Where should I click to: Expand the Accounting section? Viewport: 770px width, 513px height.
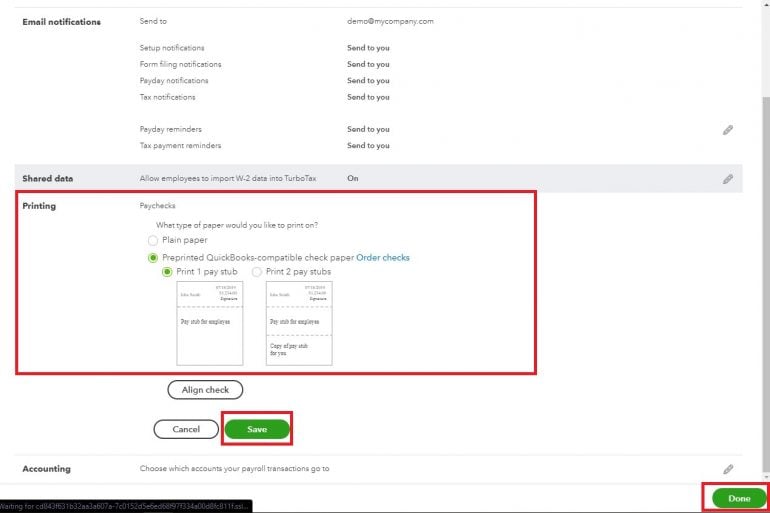47,468
